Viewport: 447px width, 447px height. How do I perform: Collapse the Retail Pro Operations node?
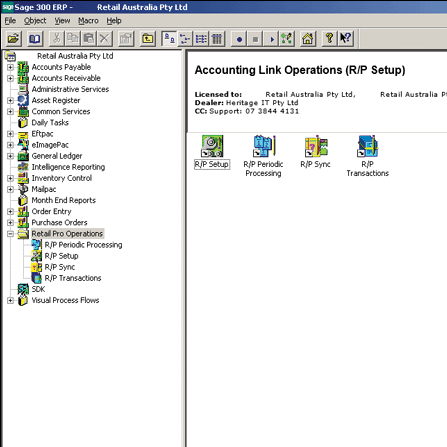pos(10,234)
